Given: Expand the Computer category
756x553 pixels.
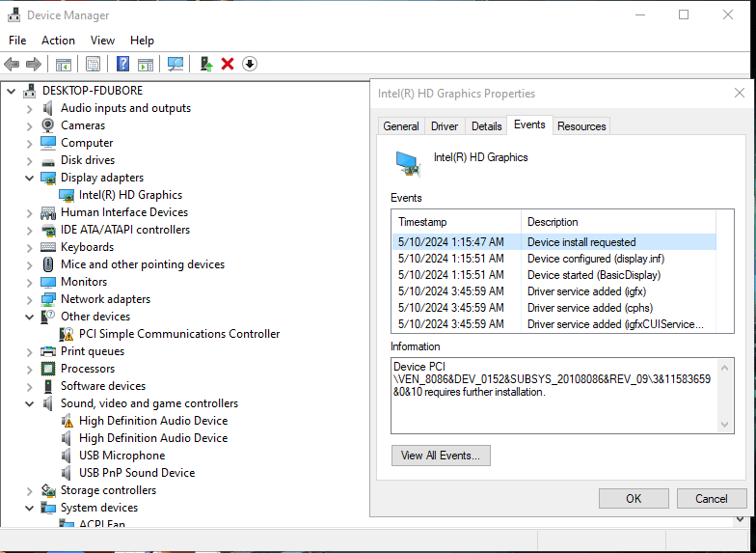Looking at the screenshot, I should (29, 143).
